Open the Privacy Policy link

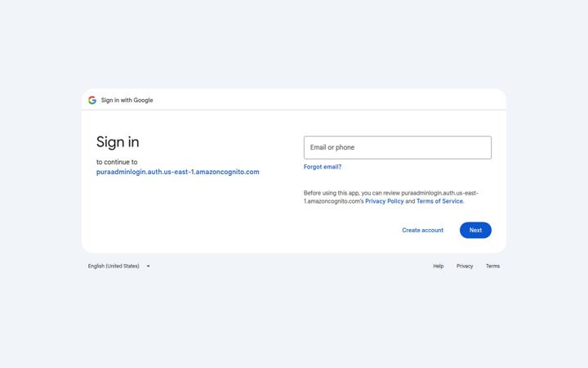coord(385,201)
